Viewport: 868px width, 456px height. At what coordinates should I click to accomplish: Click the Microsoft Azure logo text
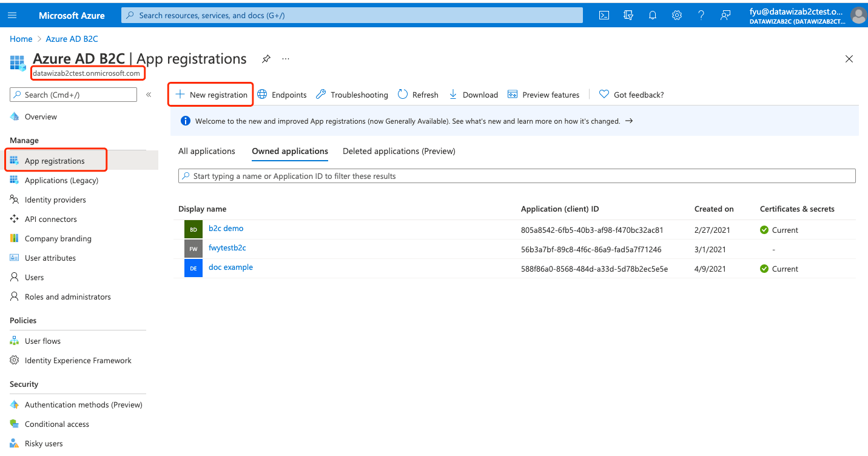click(72, 15)
